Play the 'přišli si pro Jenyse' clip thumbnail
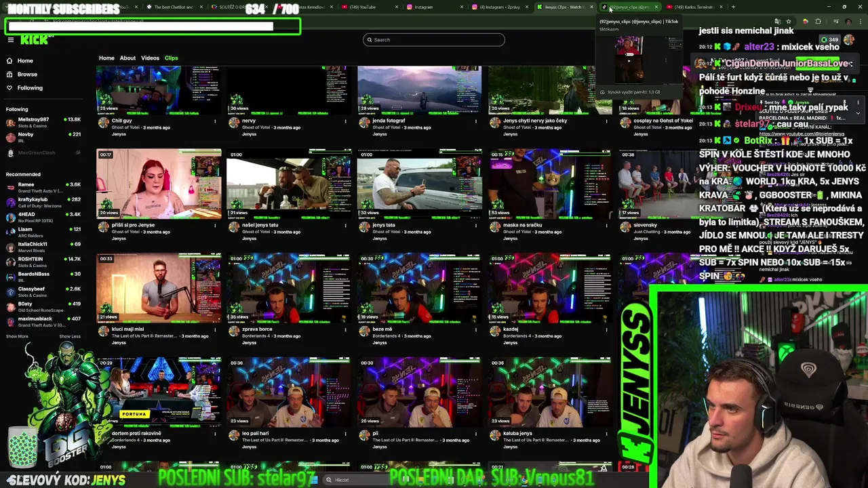Image resolution: width=868 pixels, height=488 pixels. pyautogui.click(x=159, y=184)
